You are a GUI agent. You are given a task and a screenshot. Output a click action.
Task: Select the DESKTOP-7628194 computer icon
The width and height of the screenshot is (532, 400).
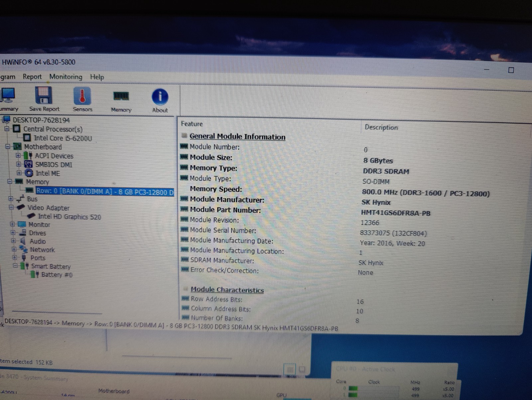6,120
